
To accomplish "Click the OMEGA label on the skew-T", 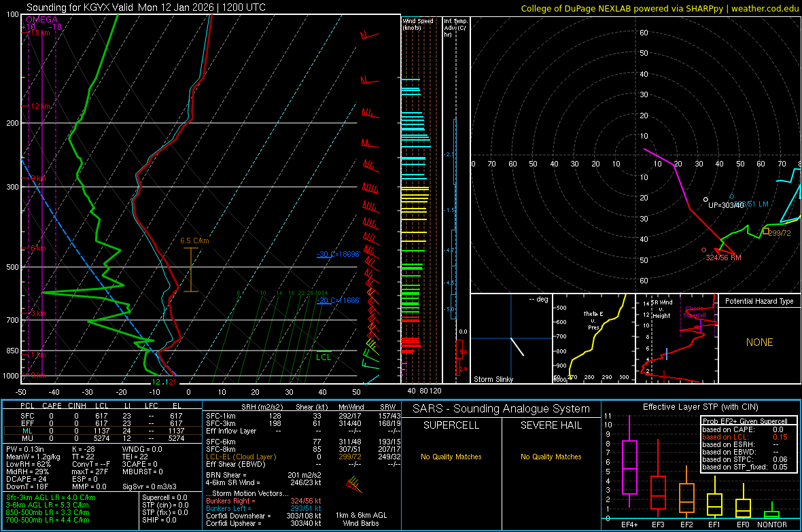I will click(42, 20).
